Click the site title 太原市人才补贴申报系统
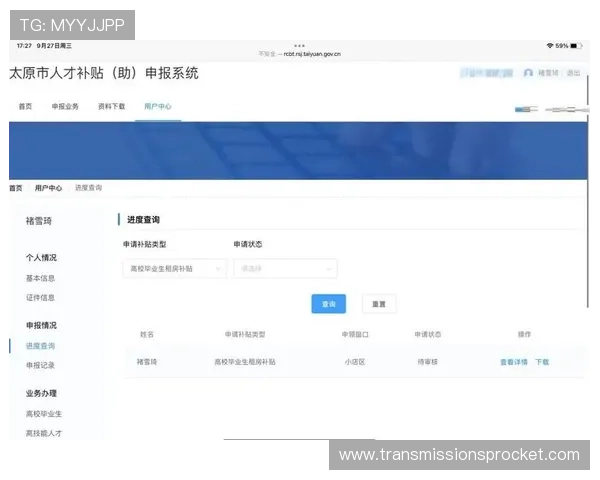600x480 pixels. point(104,73)
